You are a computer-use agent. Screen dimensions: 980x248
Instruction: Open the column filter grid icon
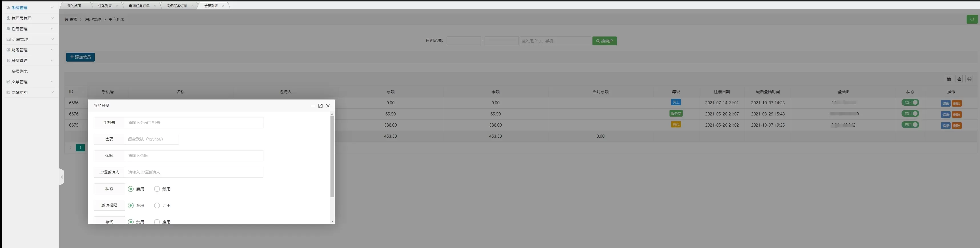coord(949,79)
